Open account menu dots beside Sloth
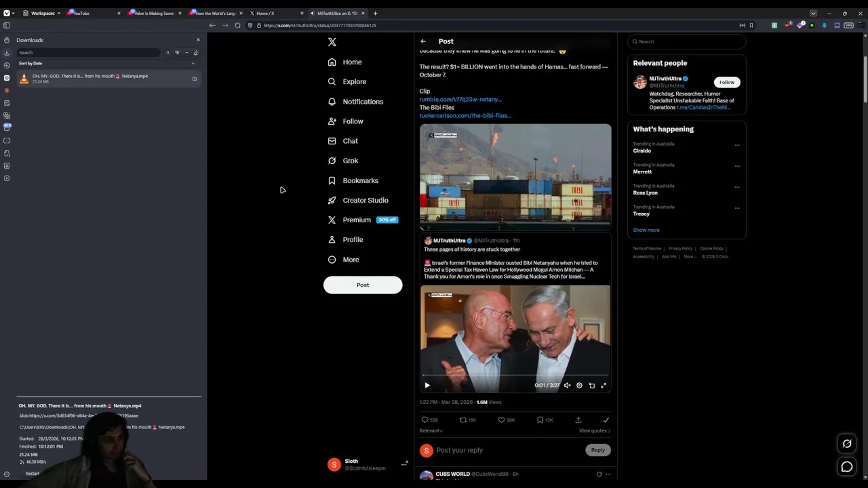The image size is (868, 488). click(x=403, y=464)
